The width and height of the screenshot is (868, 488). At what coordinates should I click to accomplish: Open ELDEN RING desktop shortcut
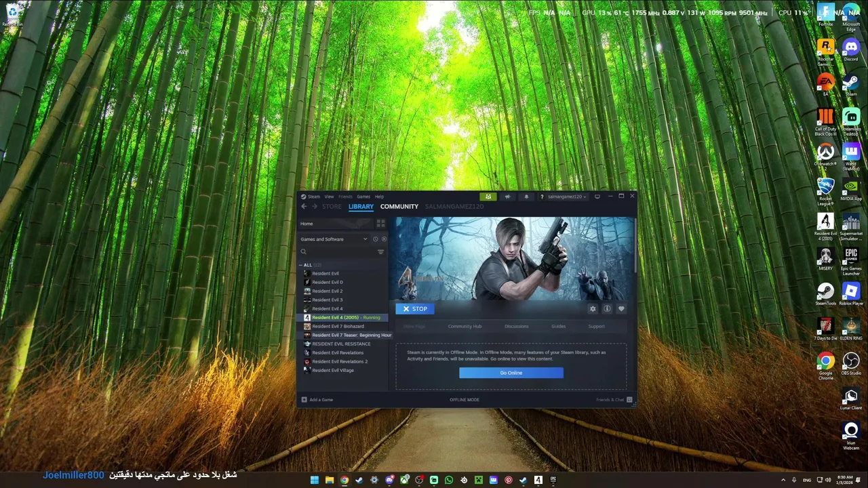point(850,329)
